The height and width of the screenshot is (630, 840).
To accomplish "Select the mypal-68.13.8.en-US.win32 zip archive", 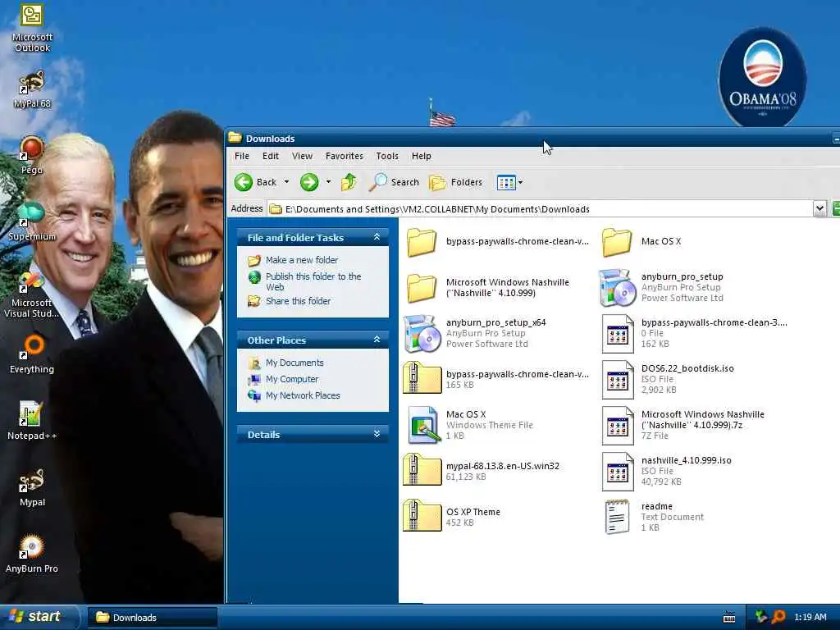I will click(481, 471).
